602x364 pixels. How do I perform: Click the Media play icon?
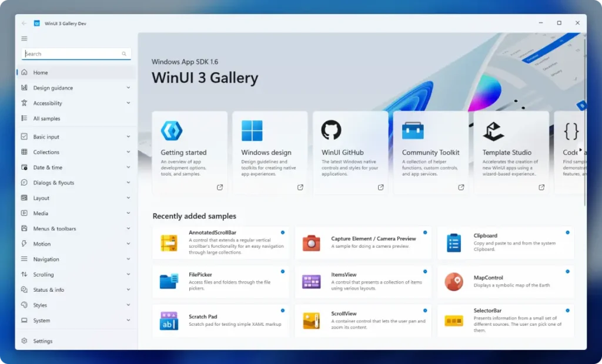[x=24, y=213]
